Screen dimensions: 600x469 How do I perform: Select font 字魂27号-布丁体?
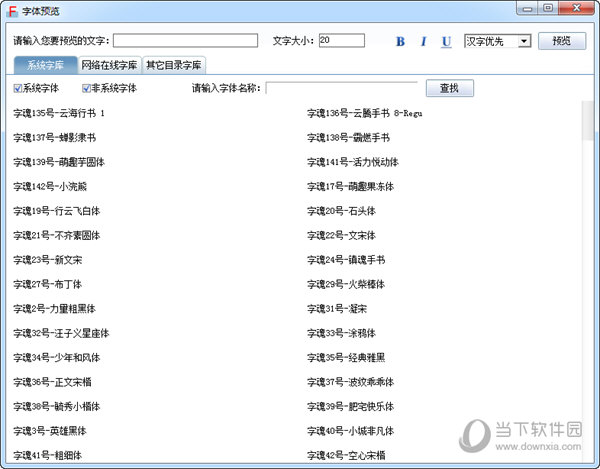point(47,285)
